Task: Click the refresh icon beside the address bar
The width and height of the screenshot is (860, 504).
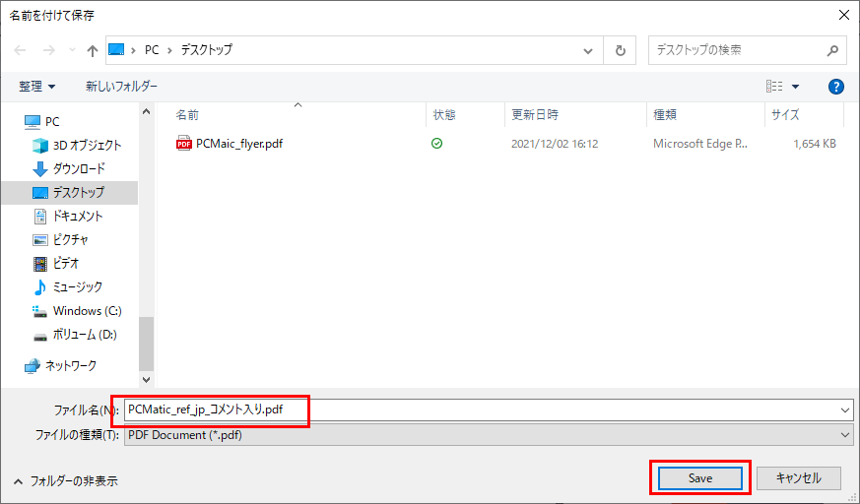Action: pos(620,49)
